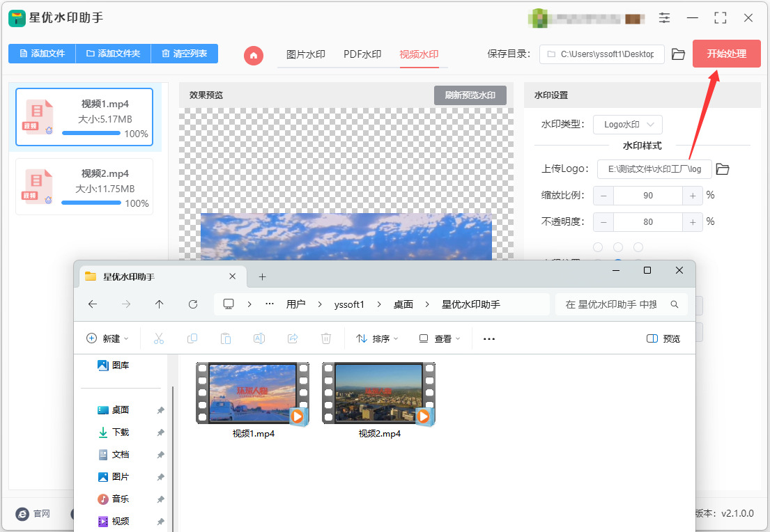The width and height of the screenshot is (770, 532).
Task: Click the 视频2.mp4 progress bar in file list
Action: click(x=91, y=203)
